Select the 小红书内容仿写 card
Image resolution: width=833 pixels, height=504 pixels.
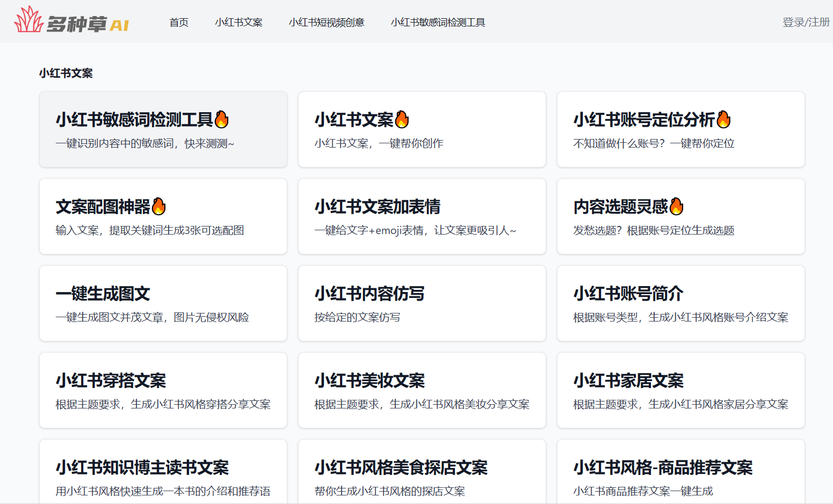pos(422,303)
